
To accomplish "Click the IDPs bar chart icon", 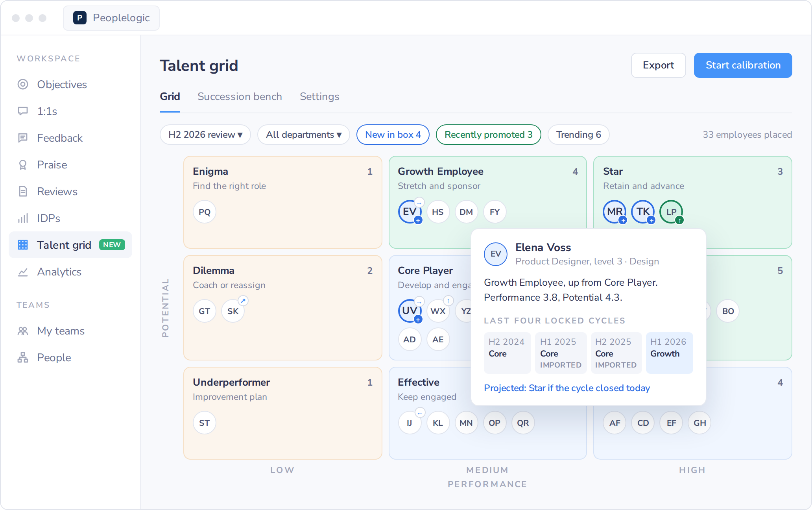I will (23, 218).
